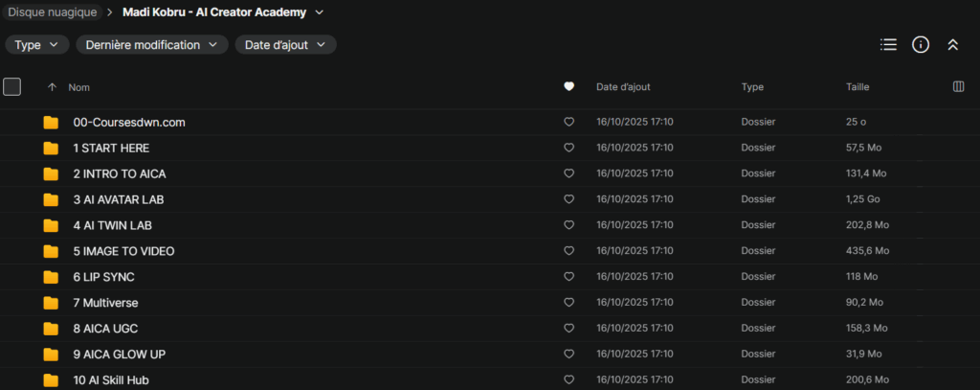Click the 3 AI AVATAR LAB folder icon
This screenshot has height=390, width=980.
pyautogui.click(x=51, y=199)
